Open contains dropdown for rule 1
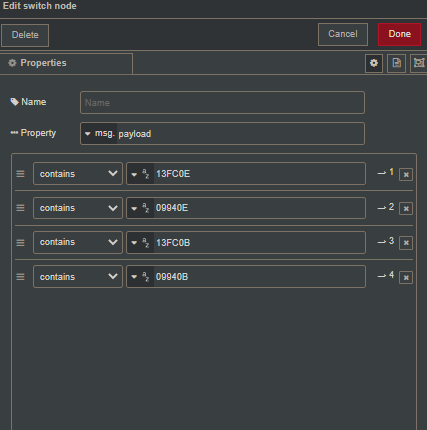Viewport: 427px width, 430px height. click(78, 173)
